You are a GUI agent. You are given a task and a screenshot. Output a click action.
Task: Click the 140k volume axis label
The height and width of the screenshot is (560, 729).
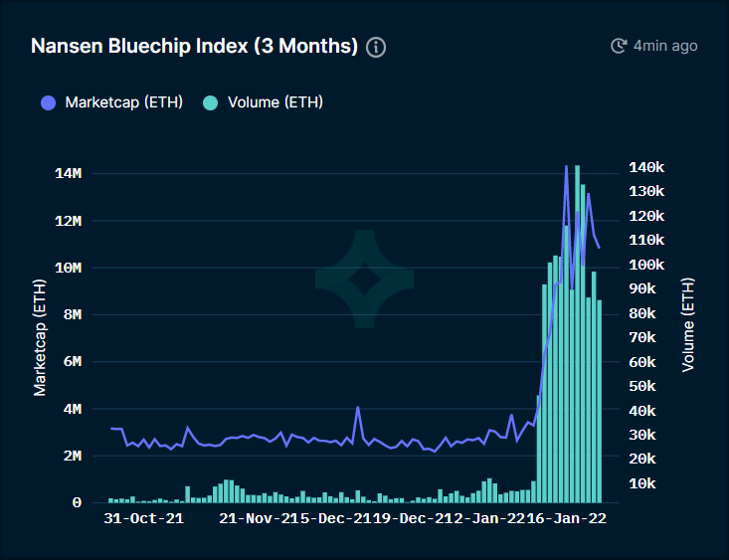646,167
